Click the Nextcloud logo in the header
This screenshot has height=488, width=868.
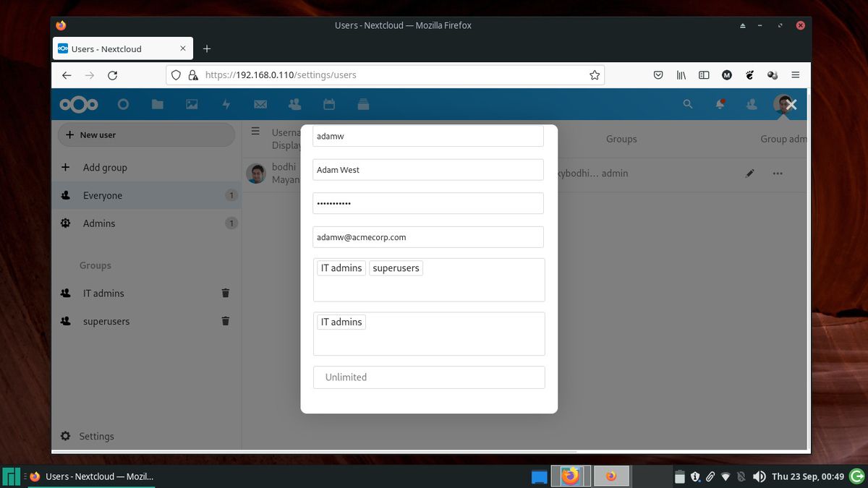(x=78, y=103)
